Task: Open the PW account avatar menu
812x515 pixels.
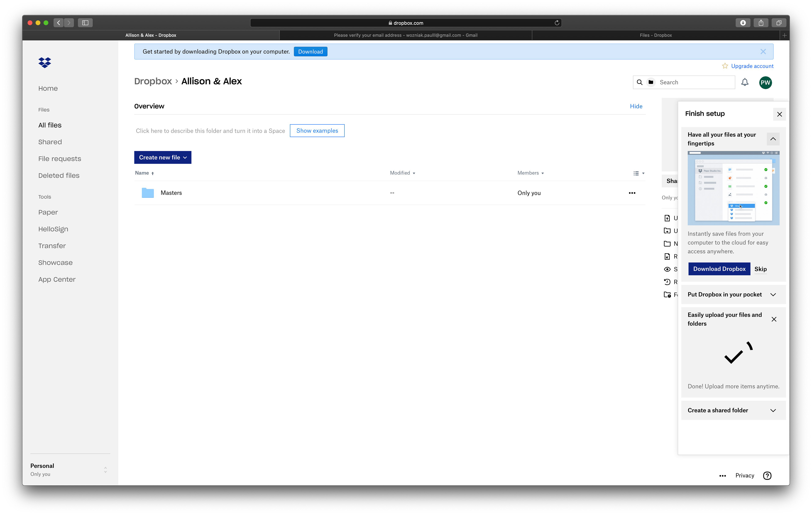Action: (x=765, y=83)
